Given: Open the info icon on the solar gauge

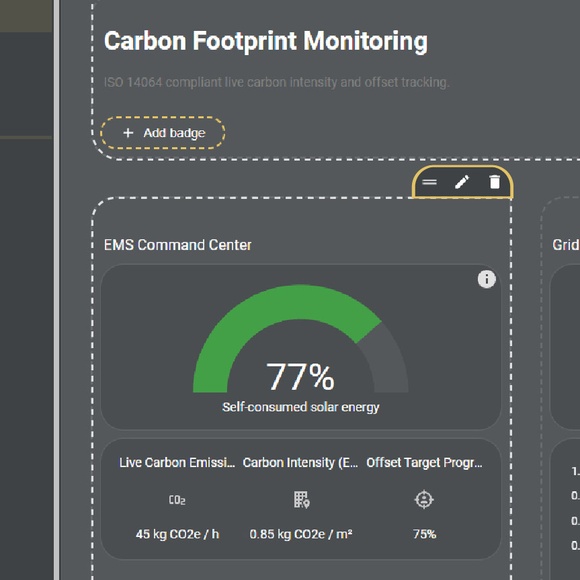Looking at the screenshot, I should pyautogui.click(x=486, y=279).
